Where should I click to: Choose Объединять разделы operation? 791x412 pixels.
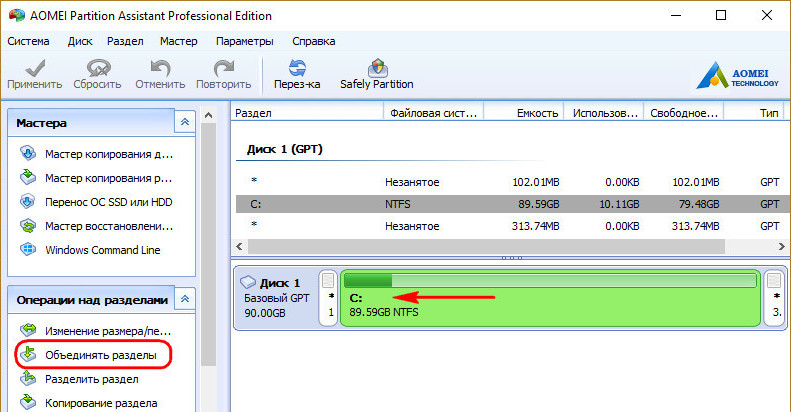click(101, 355)
